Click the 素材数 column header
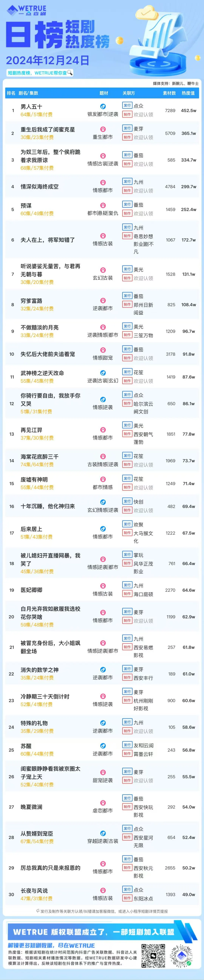The height and width of the screenshot is (980, 204). (169, 93)
